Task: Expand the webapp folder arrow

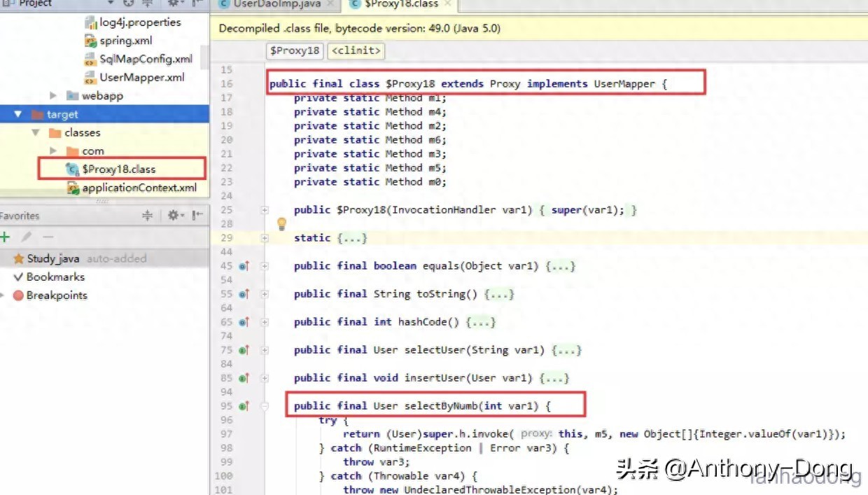Action: click(x=53, y=96)
